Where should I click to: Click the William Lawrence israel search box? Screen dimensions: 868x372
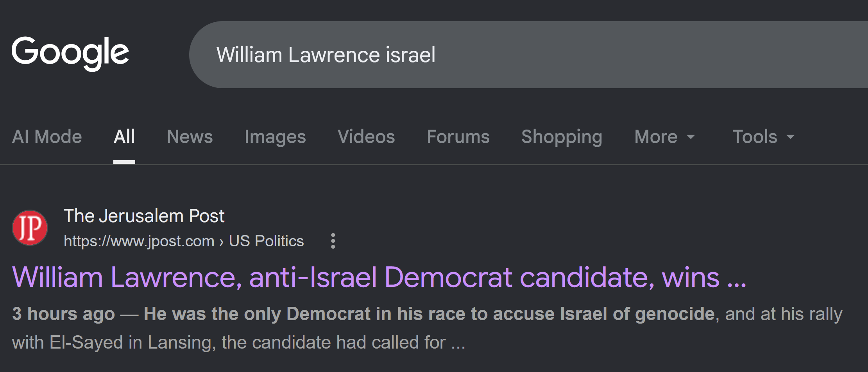528,55
